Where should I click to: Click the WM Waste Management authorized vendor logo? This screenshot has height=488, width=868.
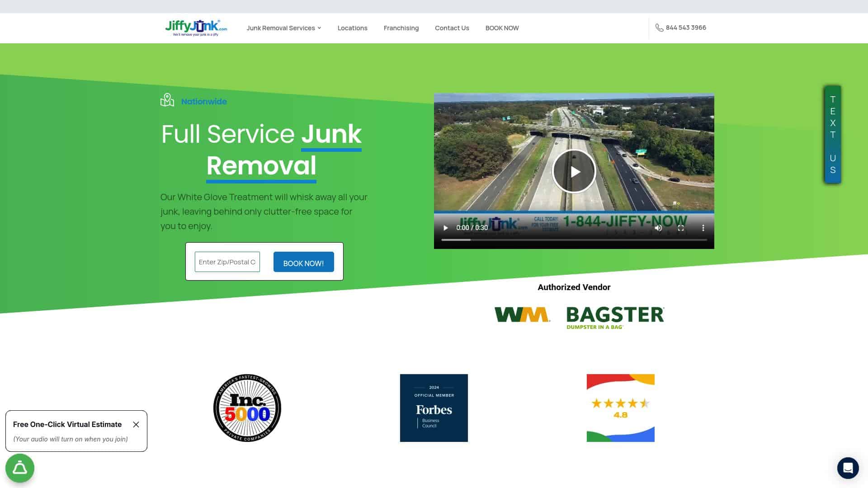click(x=522, y=314)
